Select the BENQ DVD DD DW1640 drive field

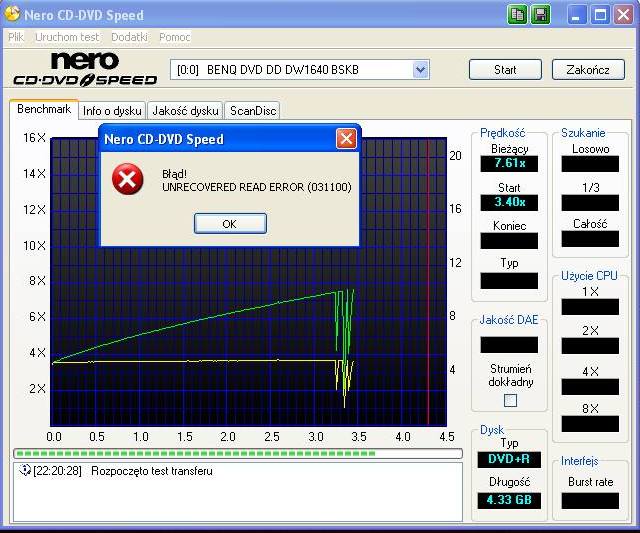click(x=300, y=70)
